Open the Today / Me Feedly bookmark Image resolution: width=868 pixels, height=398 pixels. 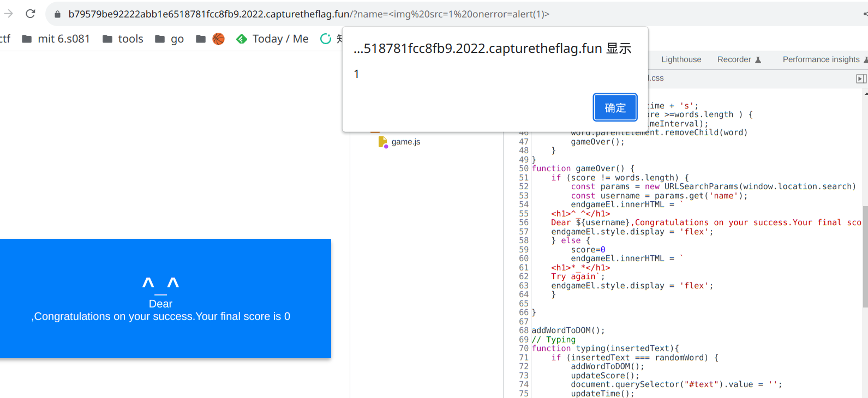(x=272, y=39)
